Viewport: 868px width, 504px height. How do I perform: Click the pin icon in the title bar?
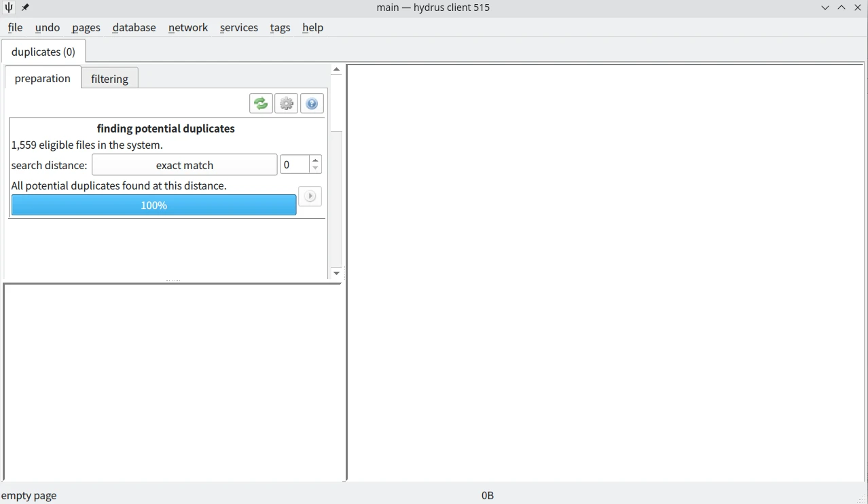tap(25, 7)
